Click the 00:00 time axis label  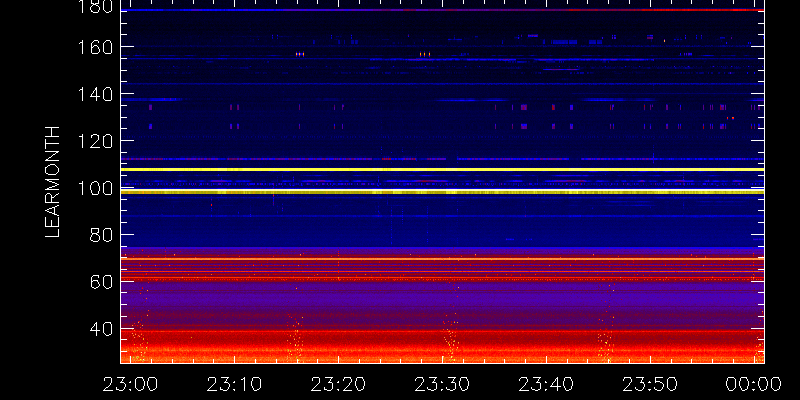754,384
